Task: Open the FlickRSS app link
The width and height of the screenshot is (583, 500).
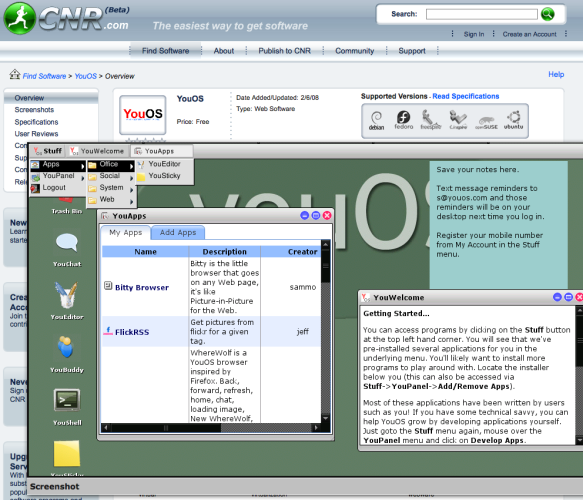Action: pyautogui.click(x=132, y=332)
